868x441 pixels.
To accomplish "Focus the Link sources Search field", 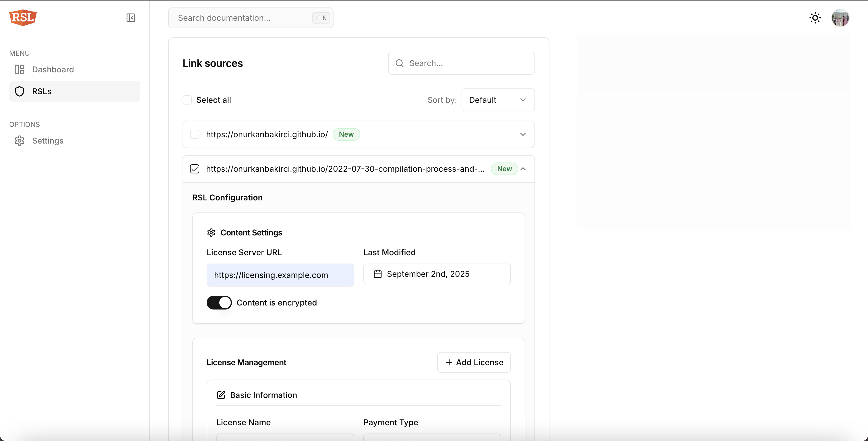I will [461, 63].
